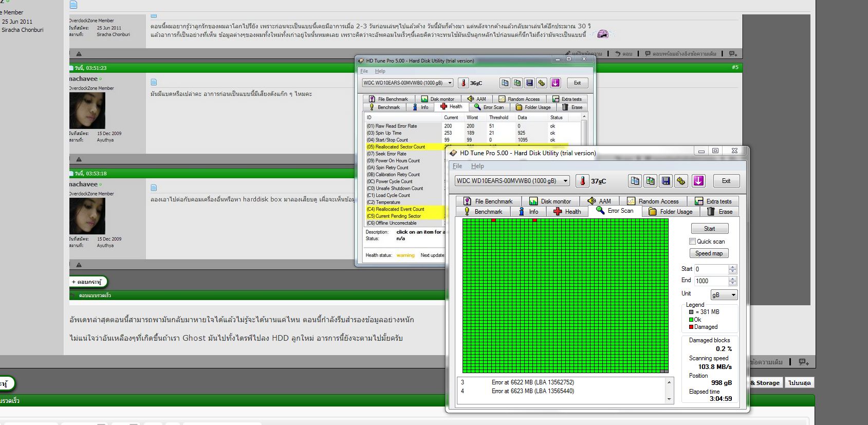Select Raw Read Error Rate row
The height and width of the screenshot is (425, 868).
tap(473, 126)
